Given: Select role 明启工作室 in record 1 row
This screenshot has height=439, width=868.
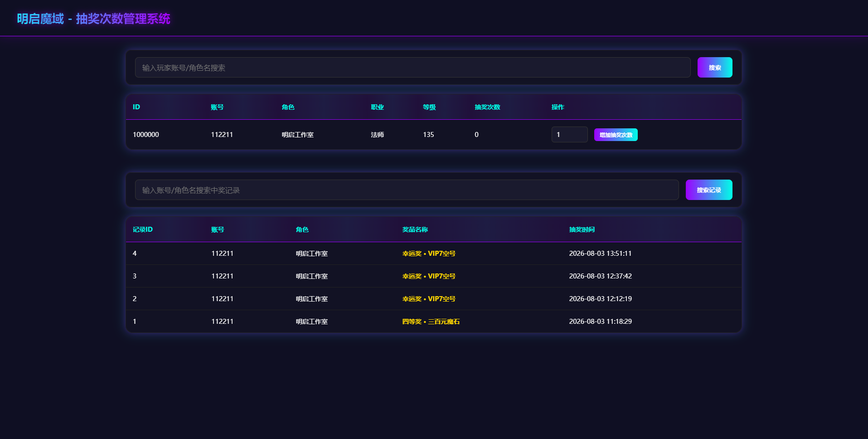Looking at the screenshot, I should click(x=312, y=322).
